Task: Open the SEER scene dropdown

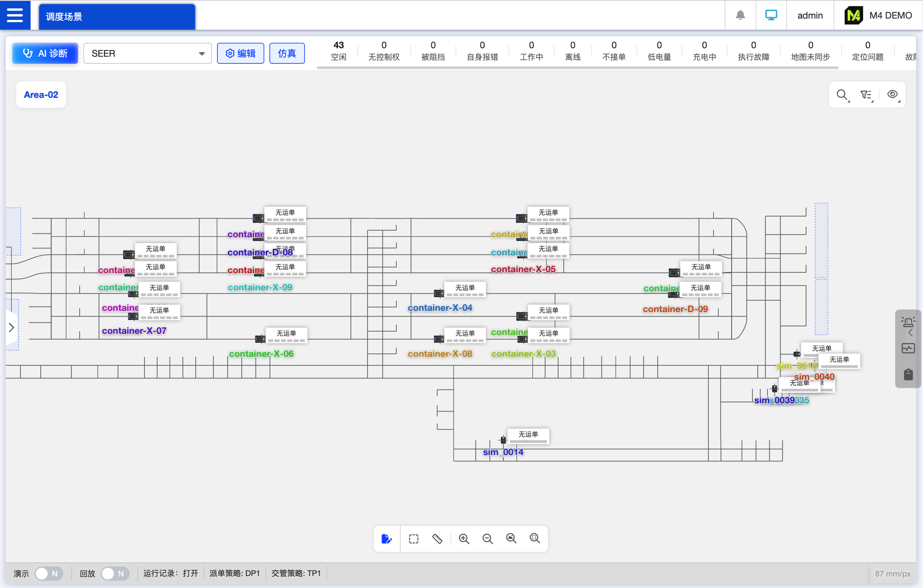Action: [x=147, y=54]
